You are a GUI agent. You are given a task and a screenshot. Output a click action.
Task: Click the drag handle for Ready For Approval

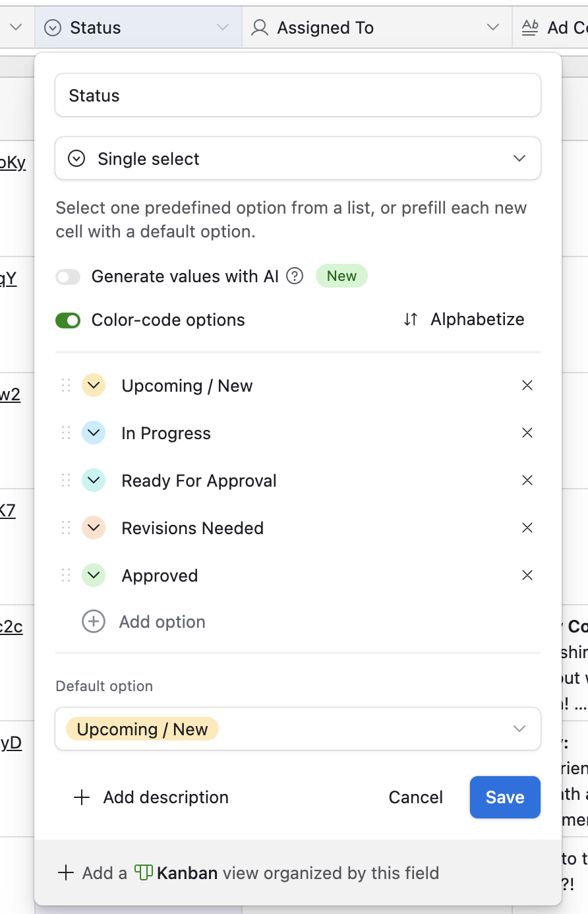click(66, 480)
